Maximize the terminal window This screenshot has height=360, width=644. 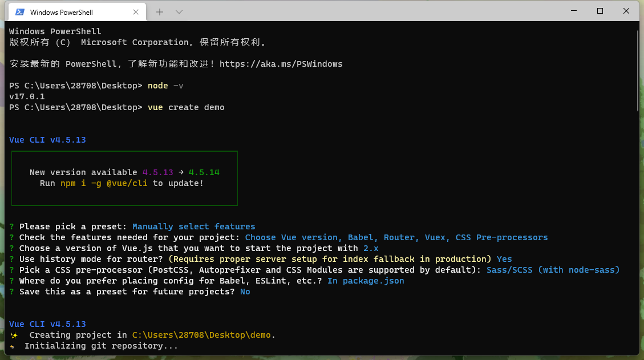[x=600, y=11]
